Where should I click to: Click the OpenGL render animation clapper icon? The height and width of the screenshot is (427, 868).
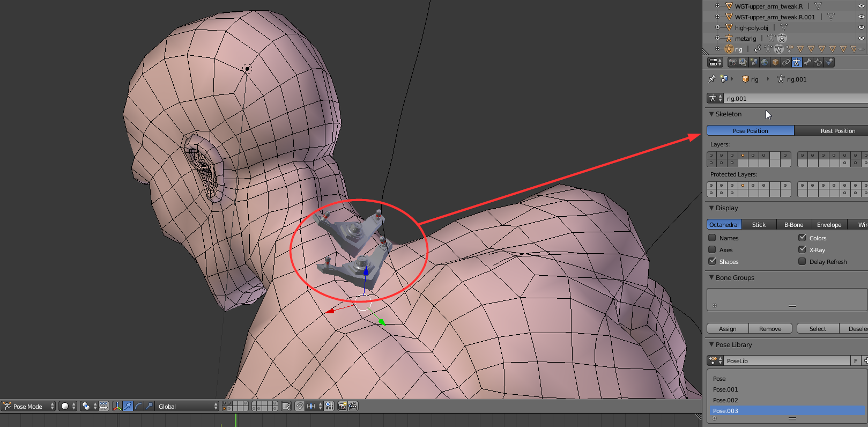click(353, 406)
